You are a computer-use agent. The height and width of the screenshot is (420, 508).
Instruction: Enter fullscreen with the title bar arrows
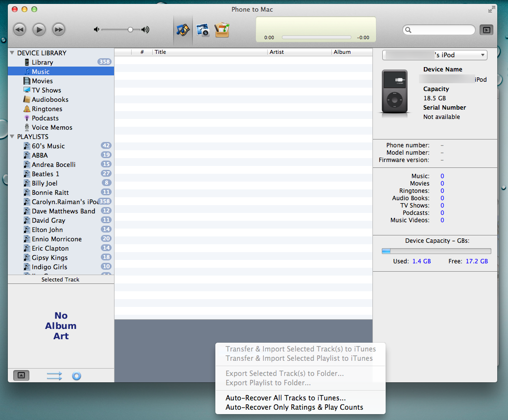[x=491, y=9]
